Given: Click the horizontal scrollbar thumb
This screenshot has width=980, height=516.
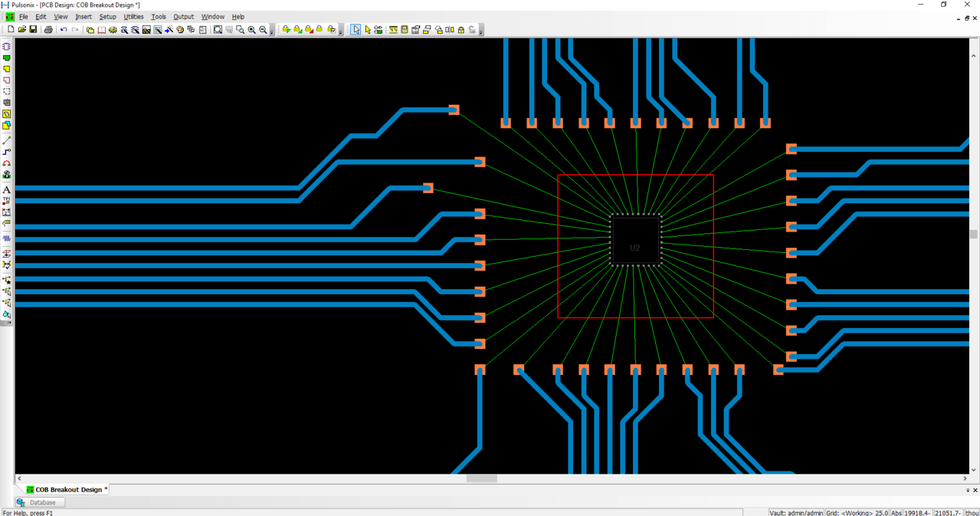Looking at the screenshot, I should (481, 478).
